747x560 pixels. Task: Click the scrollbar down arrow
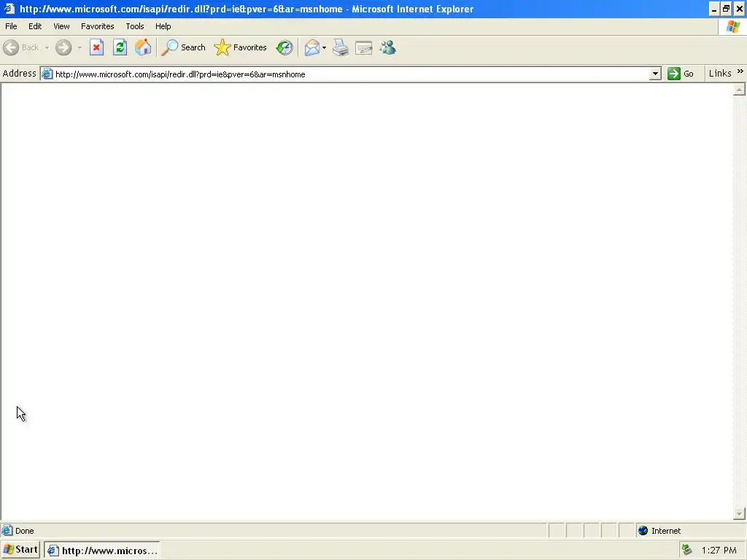(x=739, y=513)
